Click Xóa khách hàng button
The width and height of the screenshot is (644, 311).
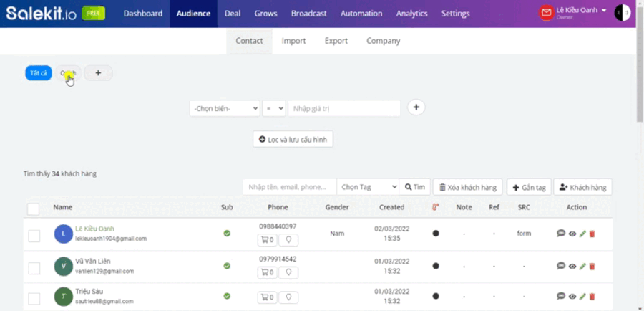(x=468, y=187)
